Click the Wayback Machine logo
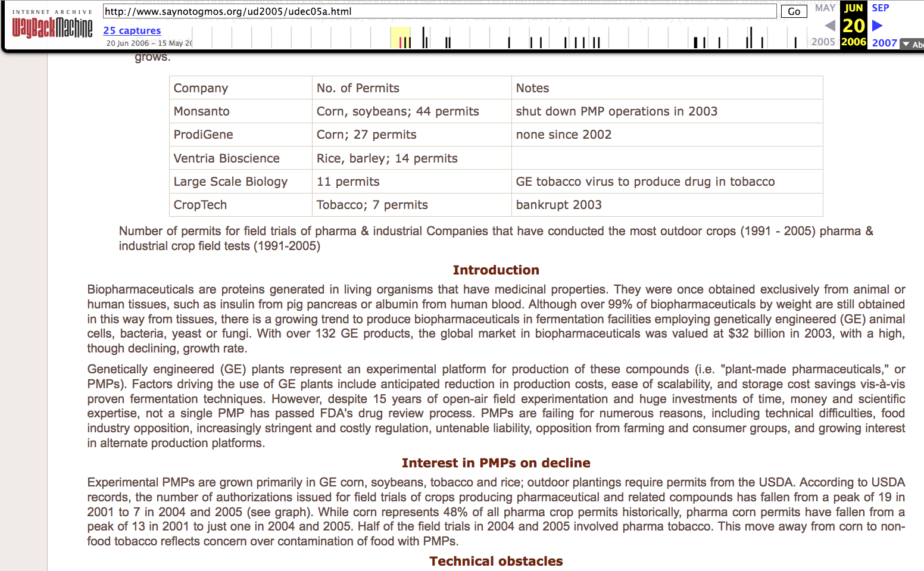The height and width of the screenshot is (571, 924). (52, 24)
